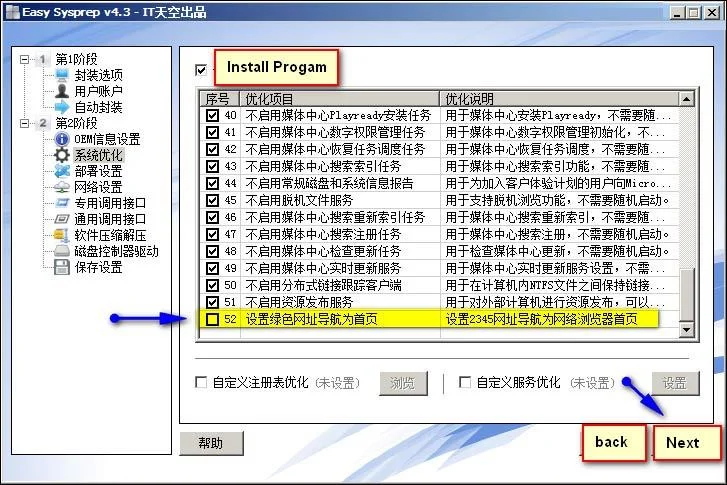
Task: Open 通用调用接口 page
Action: tap(110, 219)
